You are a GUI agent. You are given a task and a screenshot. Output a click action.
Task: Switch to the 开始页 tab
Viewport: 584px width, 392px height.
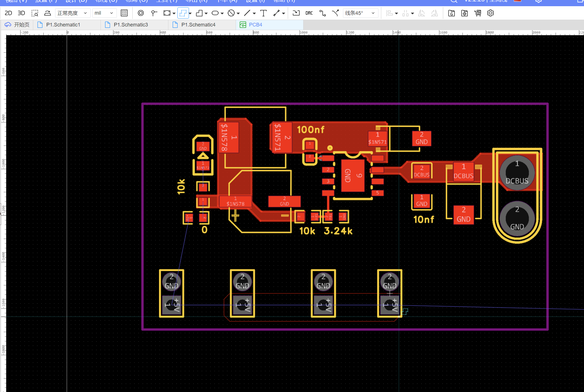tap(17, 25)
